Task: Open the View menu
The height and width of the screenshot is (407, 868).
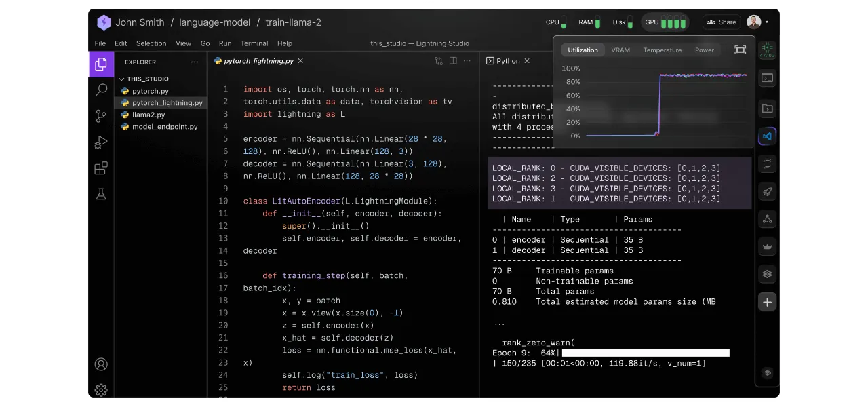Action: tap(184, 43)
